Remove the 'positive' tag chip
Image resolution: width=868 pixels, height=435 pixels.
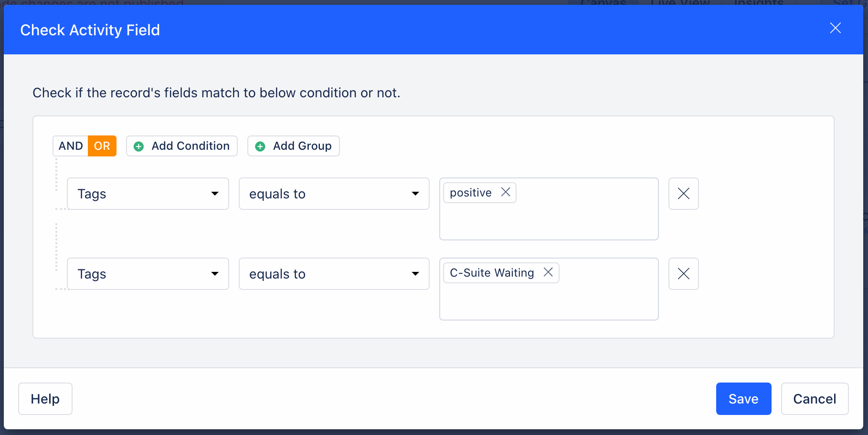point(506,192)
